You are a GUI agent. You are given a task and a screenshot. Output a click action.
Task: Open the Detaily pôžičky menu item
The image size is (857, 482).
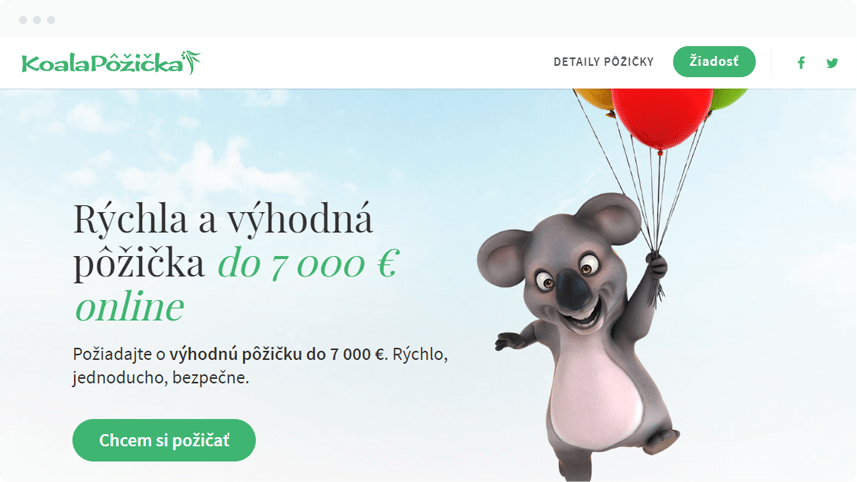603,62
